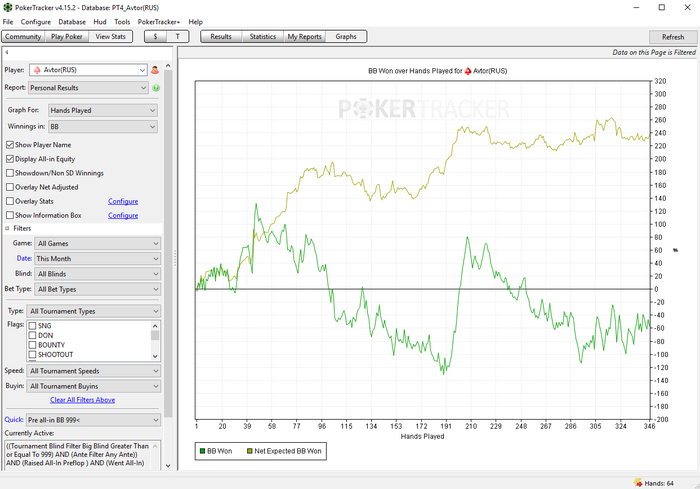Open the Quick filter dropdown
This screenshot has width=700, height=489.
[93, 420]
